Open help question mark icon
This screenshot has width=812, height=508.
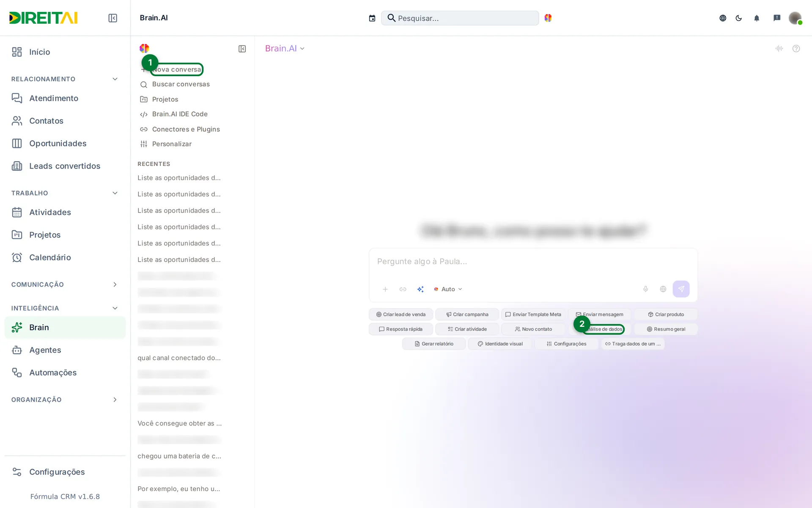[796, 49]
